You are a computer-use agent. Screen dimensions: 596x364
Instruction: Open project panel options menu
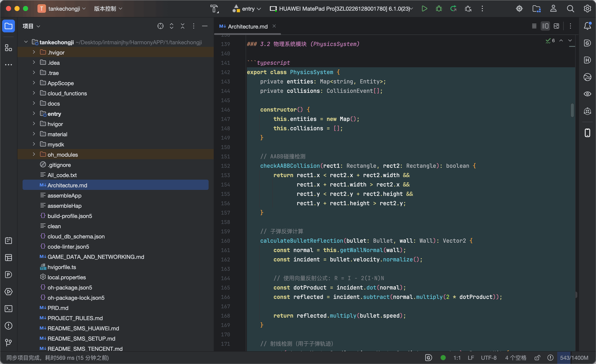pos(193,26)
